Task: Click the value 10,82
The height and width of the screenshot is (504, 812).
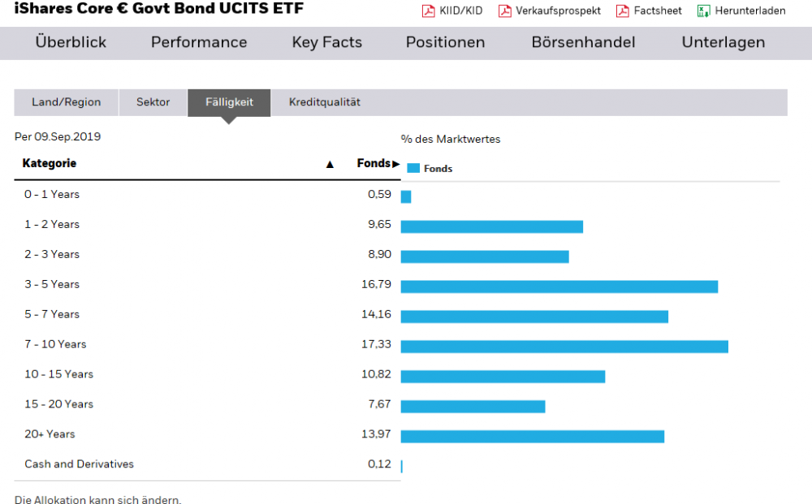Action: (x=377, y=375)
